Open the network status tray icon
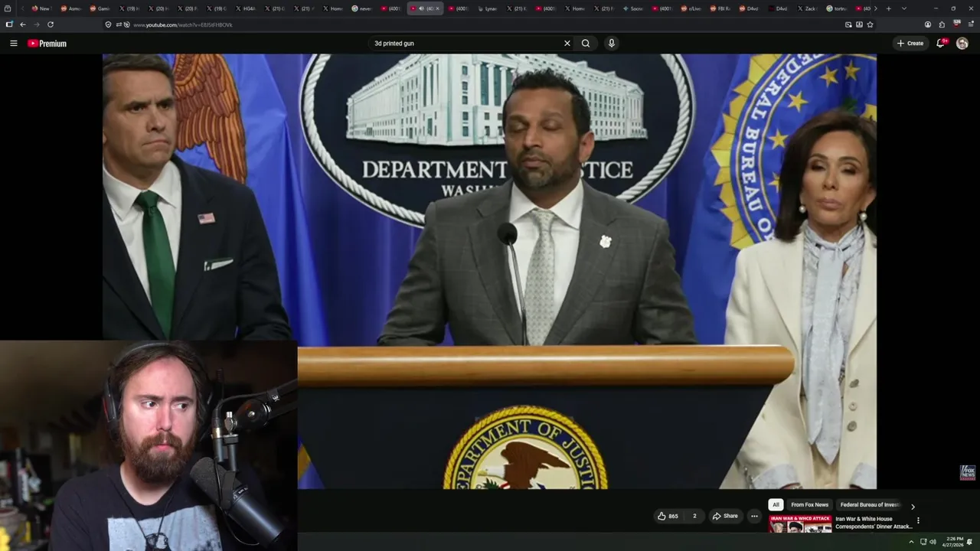Screen dimensions: 980x551 coord(923,542)
